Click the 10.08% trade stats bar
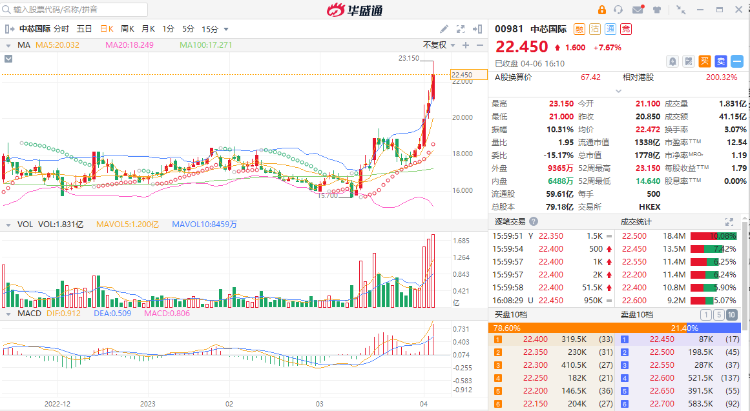The width and height of the screenshot is (750, 411). 713,236
